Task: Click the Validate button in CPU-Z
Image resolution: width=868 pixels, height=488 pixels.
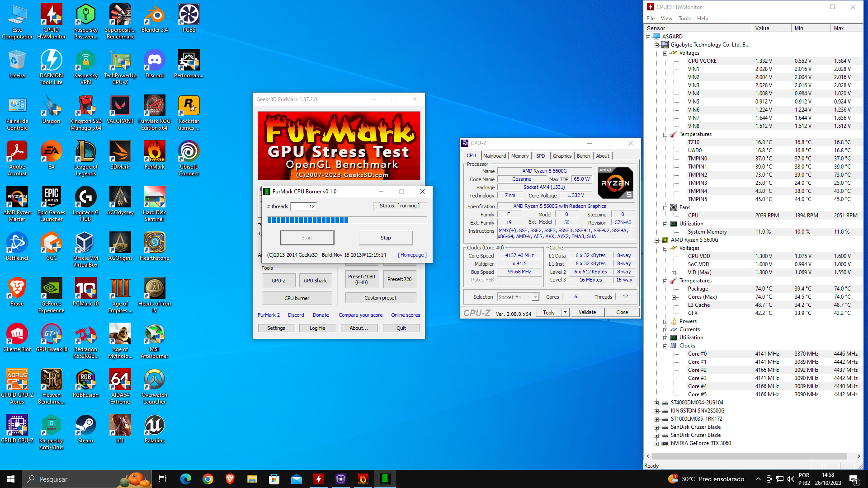Action: (587, 312)
